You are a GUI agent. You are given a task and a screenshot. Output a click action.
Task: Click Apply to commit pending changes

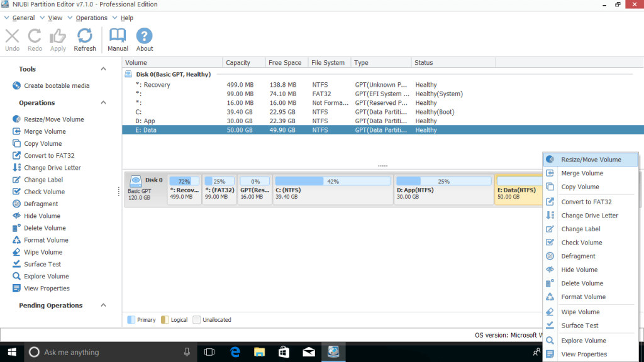point(57,38)
